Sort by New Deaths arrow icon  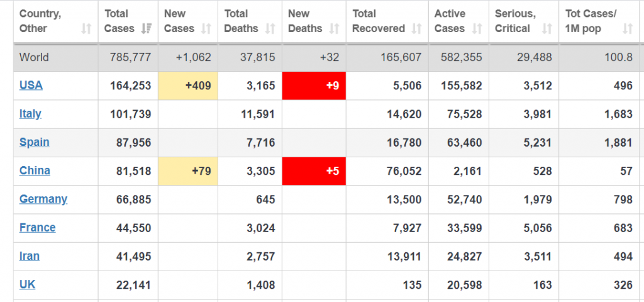(x=335, y=29)
